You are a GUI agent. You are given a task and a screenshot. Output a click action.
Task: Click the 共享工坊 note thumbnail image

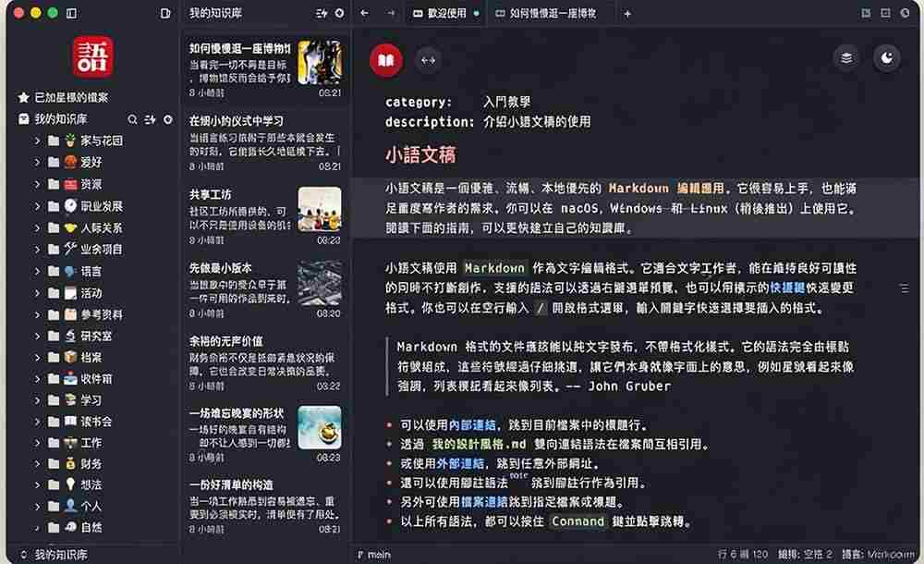click(320, 210)
